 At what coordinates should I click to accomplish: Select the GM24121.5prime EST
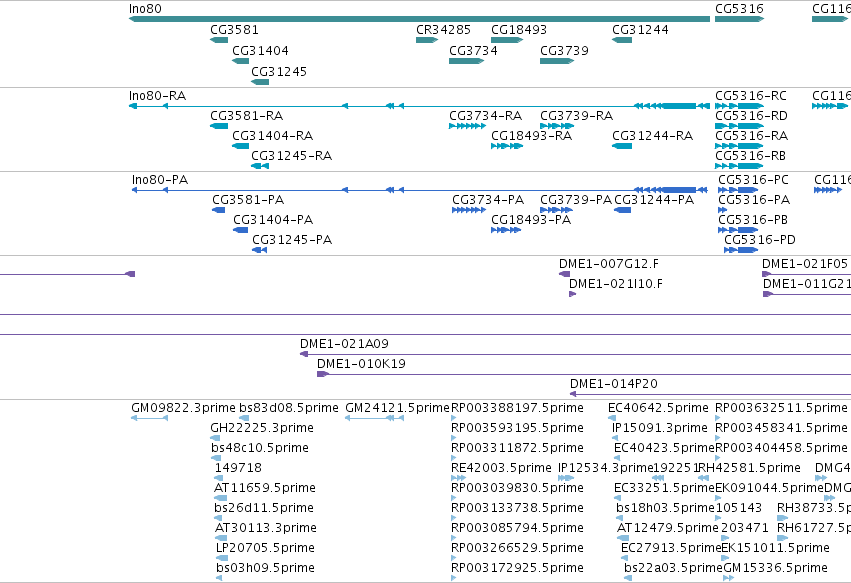[x=374, y=418]
